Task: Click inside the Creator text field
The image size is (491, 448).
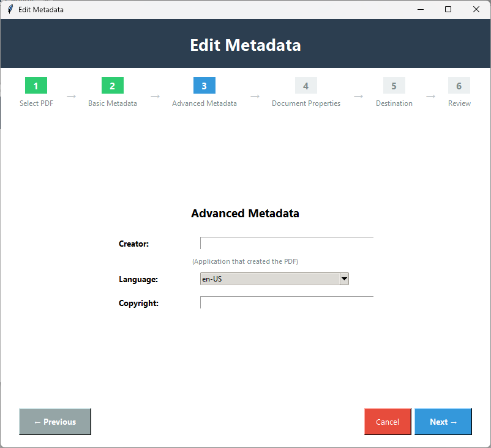Action: (x=286, y=242)
